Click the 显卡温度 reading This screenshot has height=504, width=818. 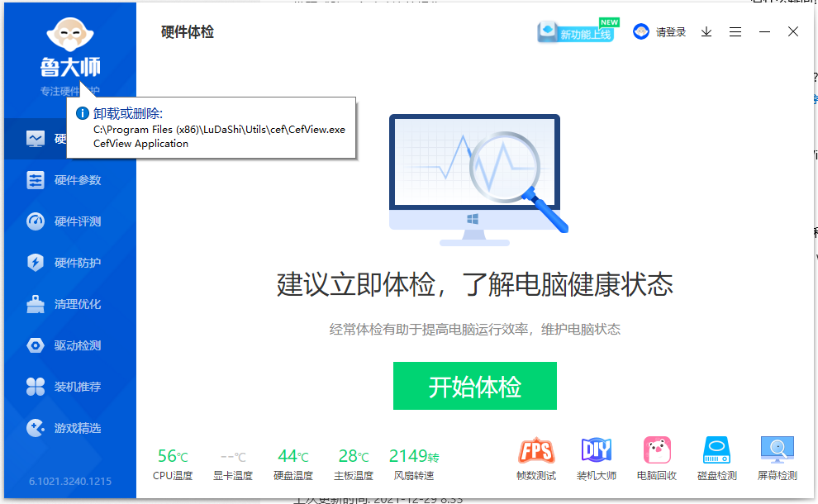[233, 465]
